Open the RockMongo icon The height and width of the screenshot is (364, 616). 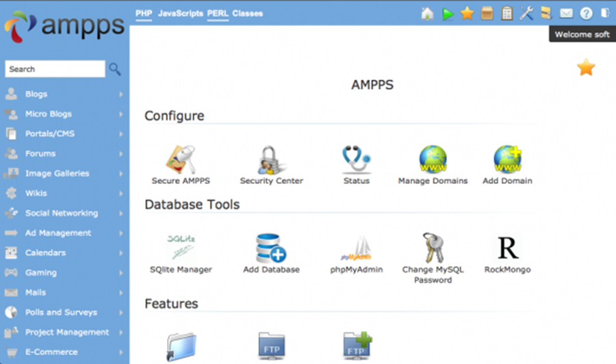508,248
